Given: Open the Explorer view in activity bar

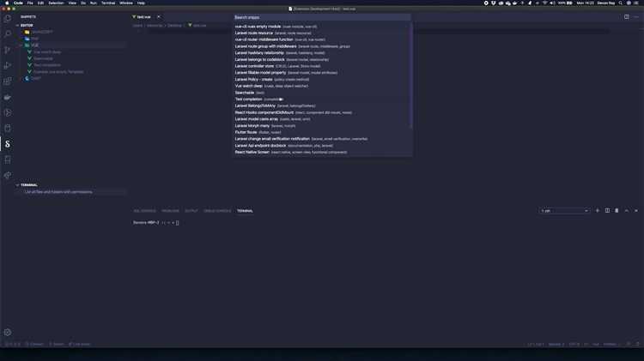Looking at the screenshot, I should (x=8, y=19).
